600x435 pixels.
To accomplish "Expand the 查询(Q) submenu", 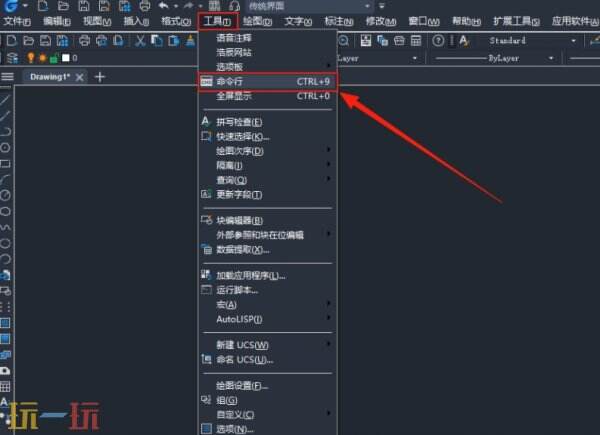I will pos(267,180).
